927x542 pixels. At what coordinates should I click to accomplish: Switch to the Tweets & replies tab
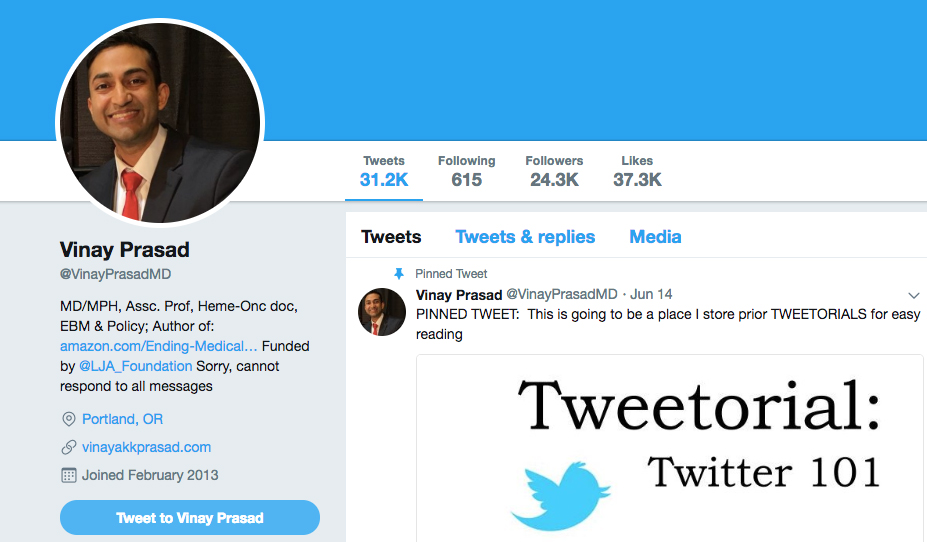coord(525,237)
